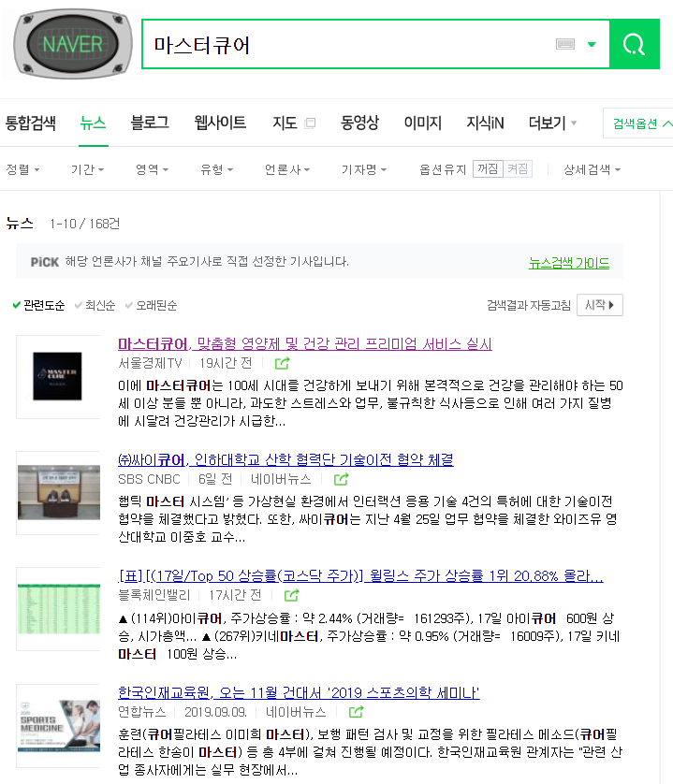Open the 언론사 dropdown
Image resolution: width=673 pixels, height=784 pixels.
pos(287,169)
